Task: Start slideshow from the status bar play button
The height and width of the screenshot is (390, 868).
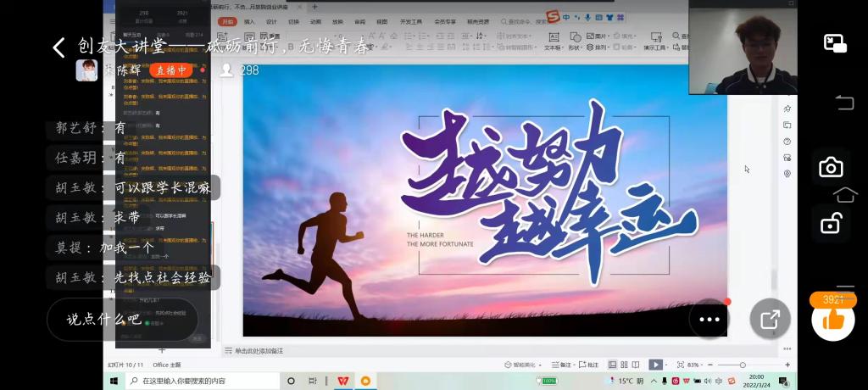Action: point(655,365)
